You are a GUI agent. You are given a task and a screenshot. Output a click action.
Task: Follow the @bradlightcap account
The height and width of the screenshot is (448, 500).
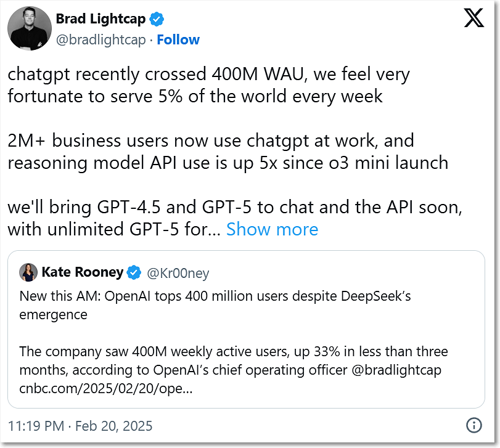tap(178, 40)
